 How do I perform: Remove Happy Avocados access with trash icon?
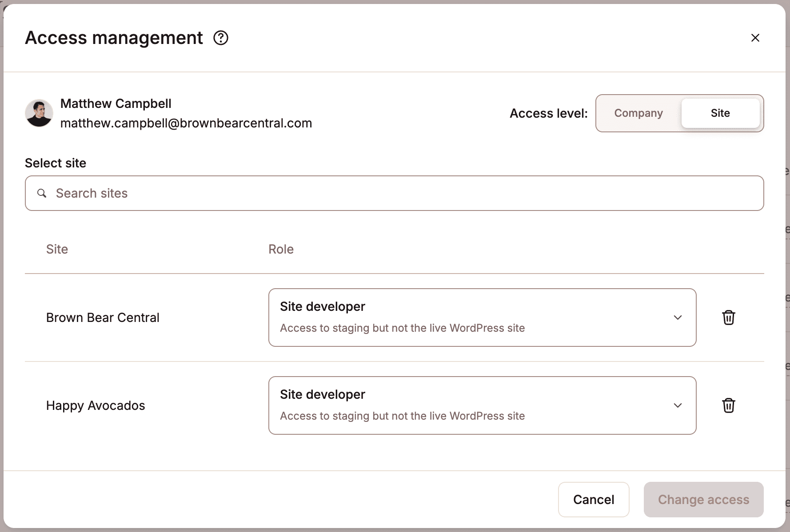tap(728, 405)
